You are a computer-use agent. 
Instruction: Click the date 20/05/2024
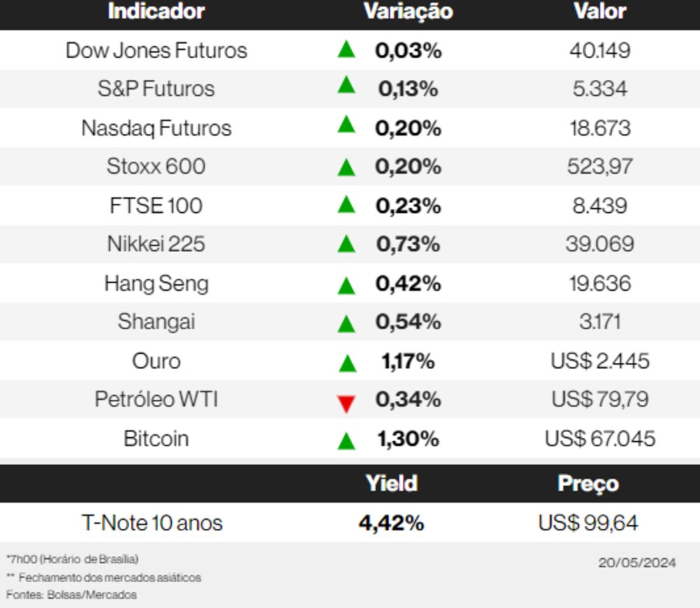[637, 562]
